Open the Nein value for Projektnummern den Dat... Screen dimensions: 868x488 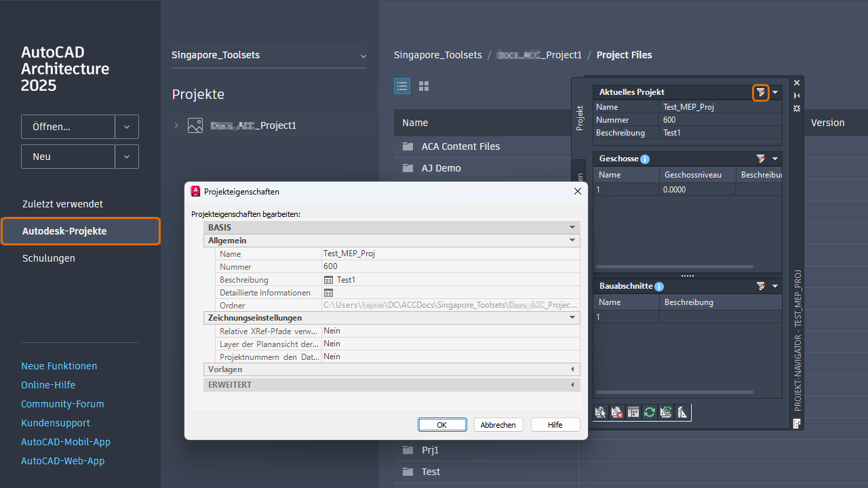point(451,357)
